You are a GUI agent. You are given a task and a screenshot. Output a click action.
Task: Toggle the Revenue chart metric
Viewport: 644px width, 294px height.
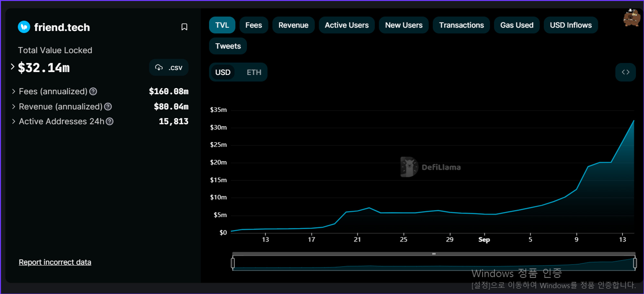tap(293, 25)
